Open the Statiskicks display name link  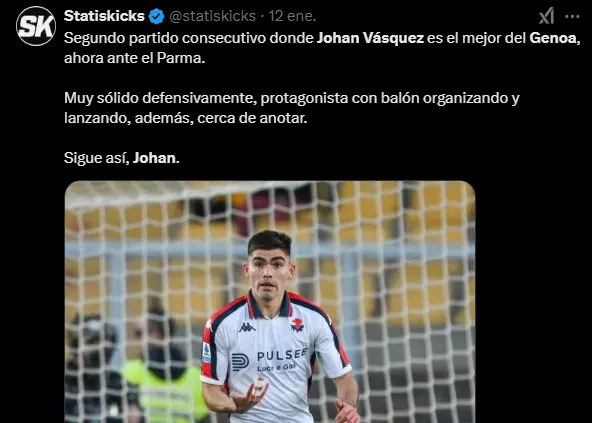pyautogui.click(x=104, y=16)
